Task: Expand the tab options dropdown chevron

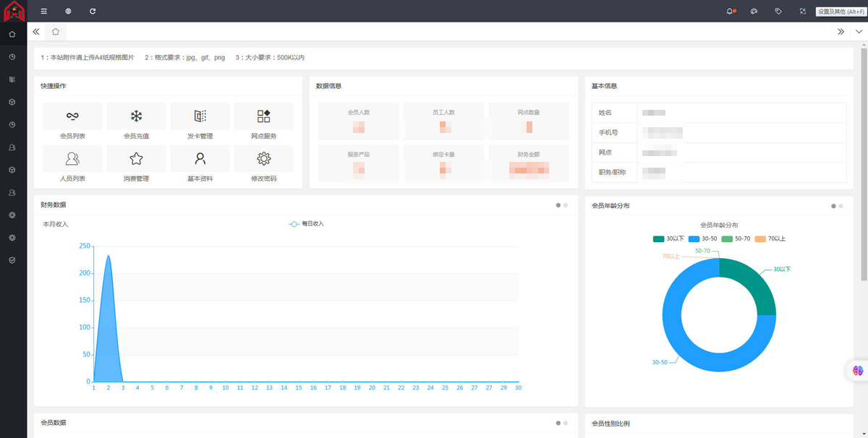Action: pyautogui.click(x=859, y=32)
